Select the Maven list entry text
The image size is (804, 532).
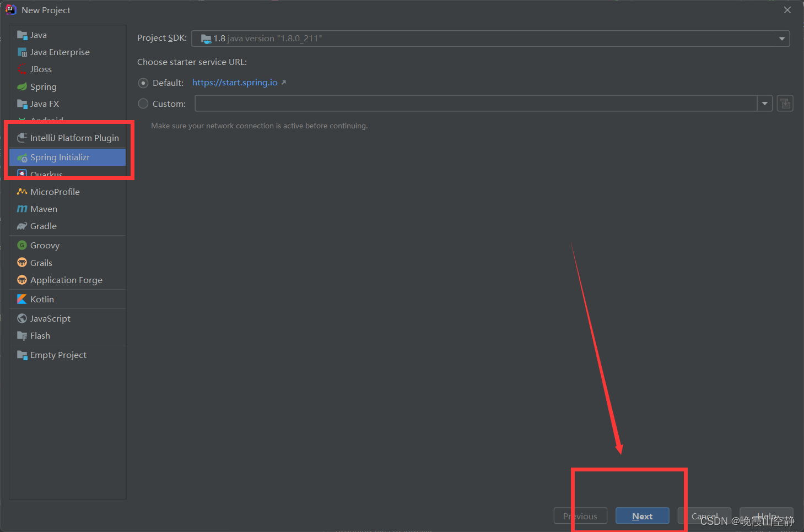tap(44, 209)
